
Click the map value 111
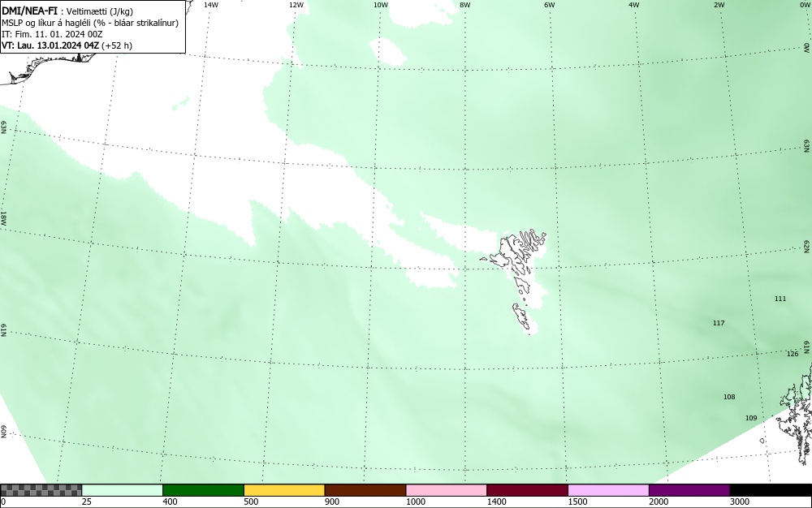point(780,299)
